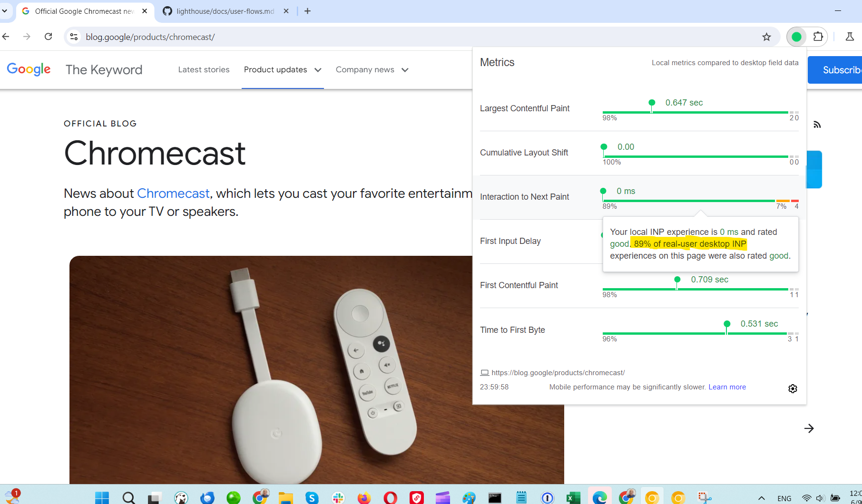
Task: Reload the current page
Action: [x=48, y=37]
